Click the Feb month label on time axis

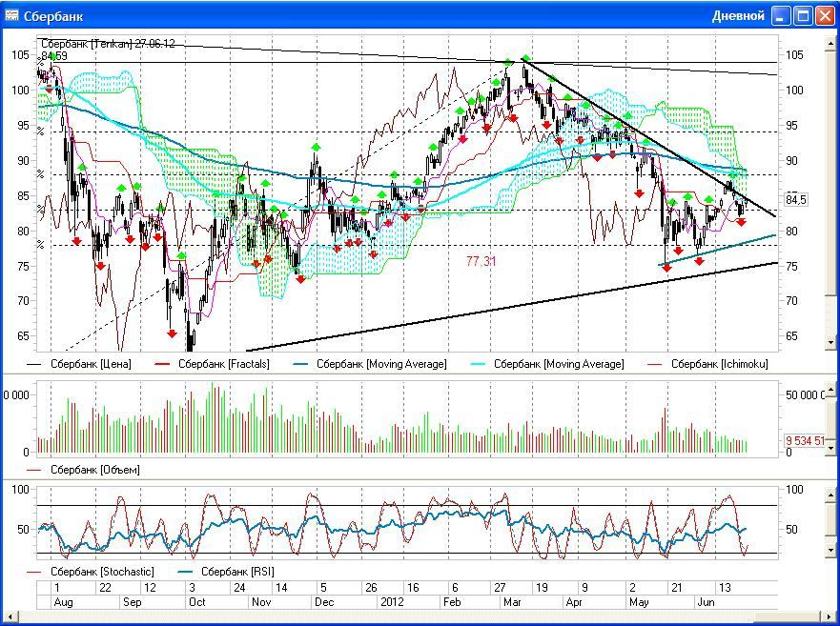click(452, 602)
